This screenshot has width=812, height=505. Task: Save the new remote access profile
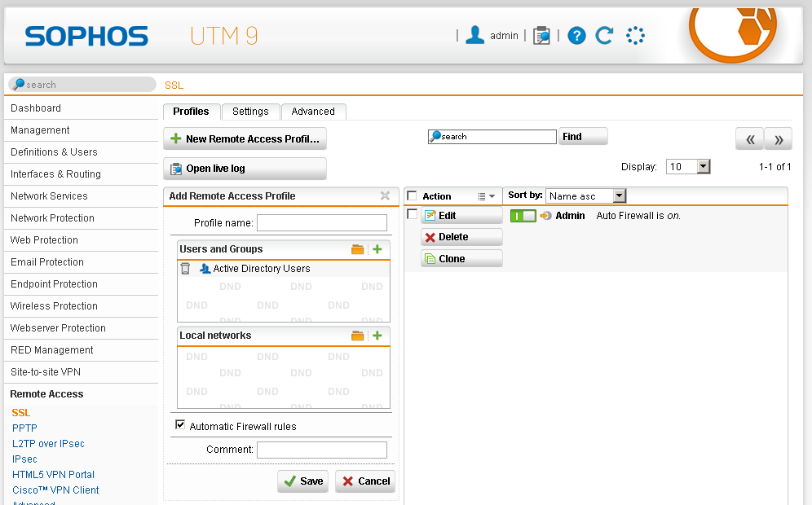pos(303,481)
